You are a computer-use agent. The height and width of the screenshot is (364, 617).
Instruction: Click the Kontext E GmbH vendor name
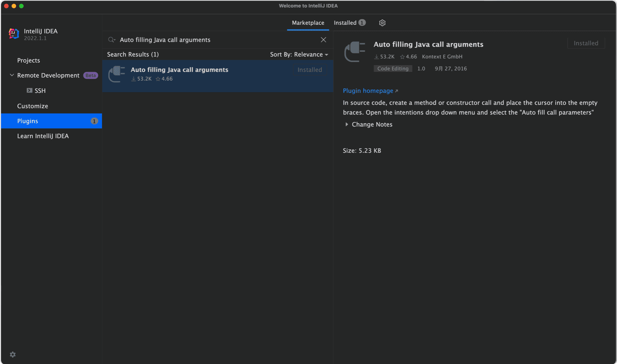(442, 57)
